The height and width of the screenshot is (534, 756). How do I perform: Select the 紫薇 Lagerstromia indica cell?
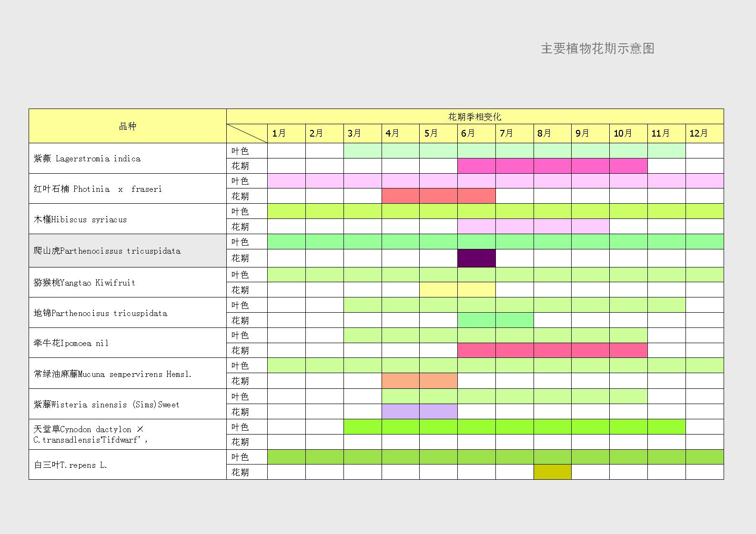[127, 158]
